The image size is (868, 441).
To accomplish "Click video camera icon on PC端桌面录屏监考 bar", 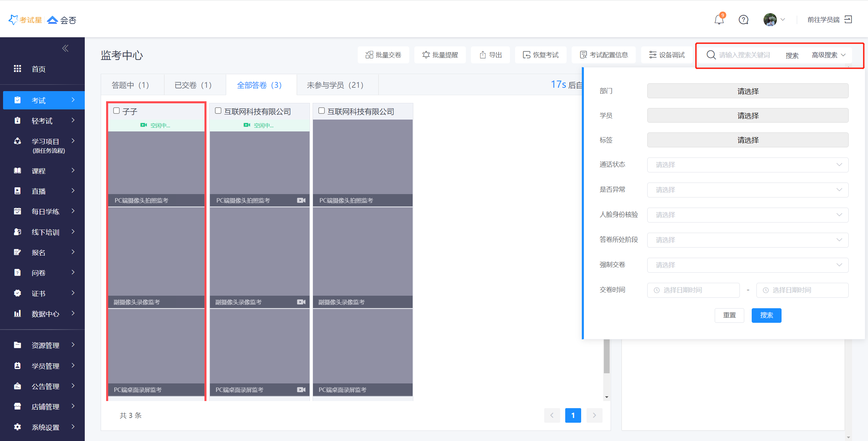I will click(301, 390).
